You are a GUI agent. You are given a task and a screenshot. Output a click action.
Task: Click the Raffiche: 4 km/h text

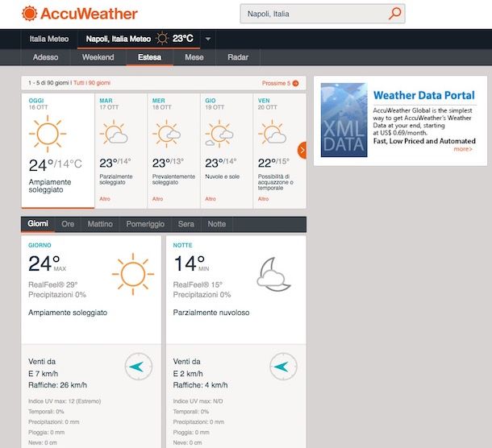click(201, 385)
